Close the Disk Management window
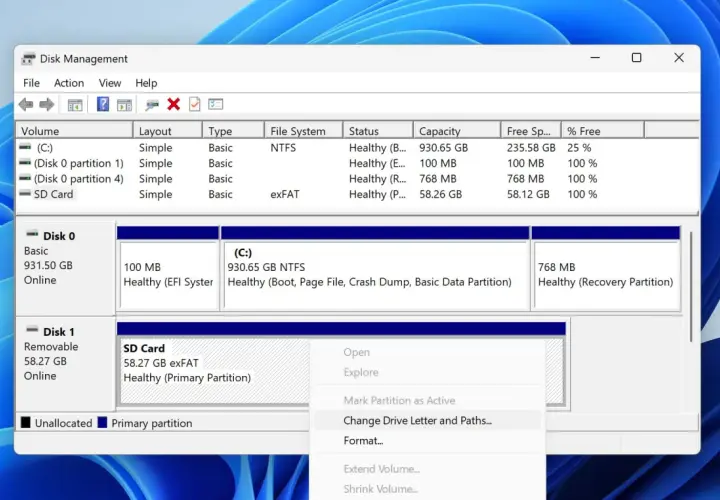Screen dimensions: 720x500 click(x=679, y=58)
